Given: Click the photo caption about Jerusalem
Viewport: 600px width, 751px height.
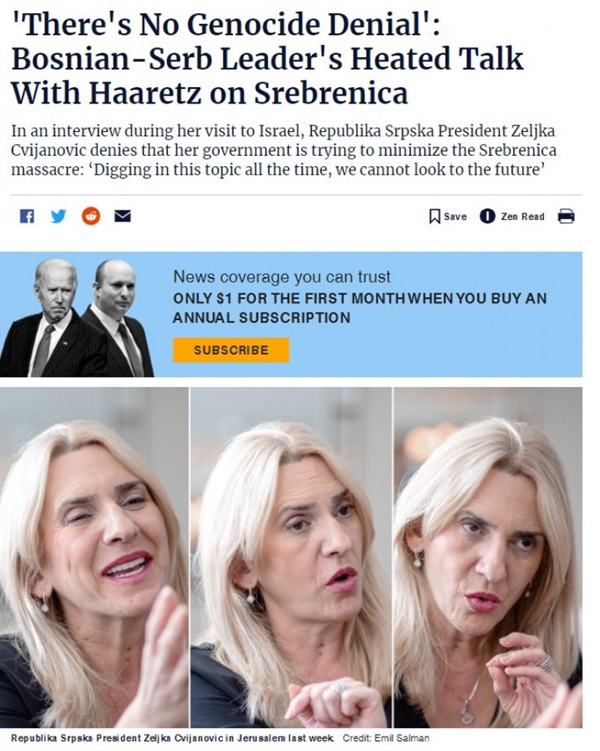Looking at the screenshot, I should [x=172, y=738].
